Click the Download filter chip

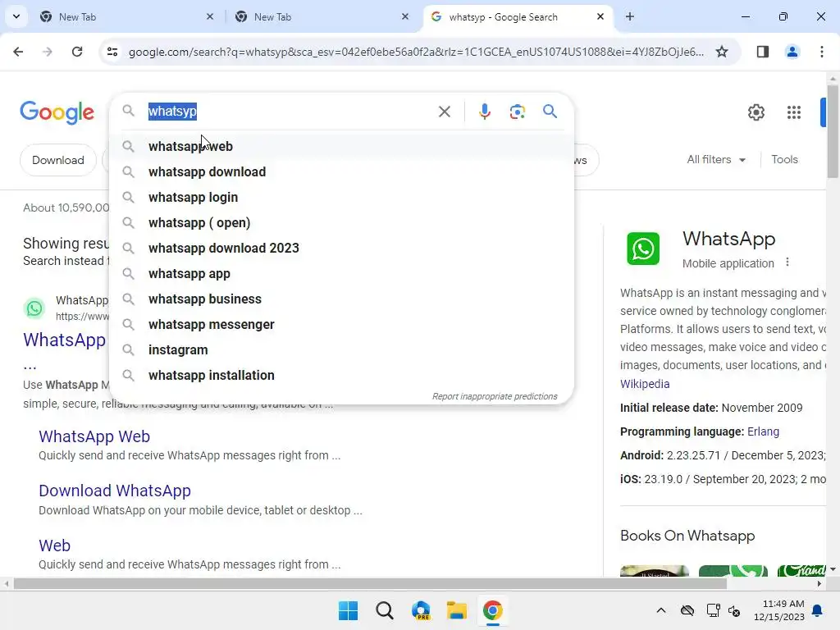click(x=58, y=160)
